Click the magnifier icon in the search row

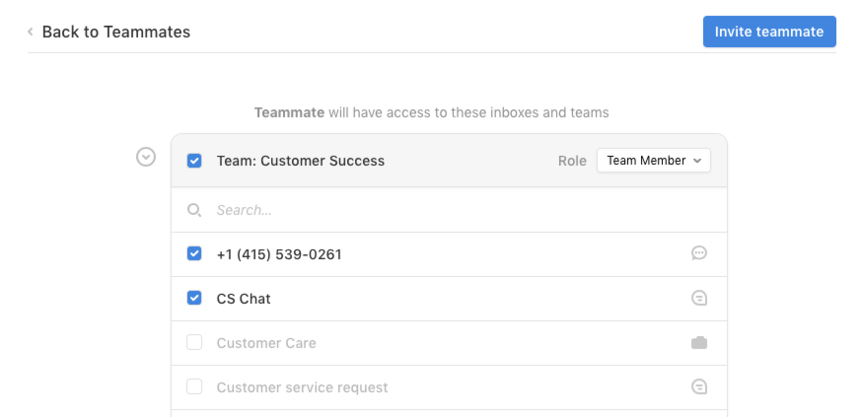(194, 210)
